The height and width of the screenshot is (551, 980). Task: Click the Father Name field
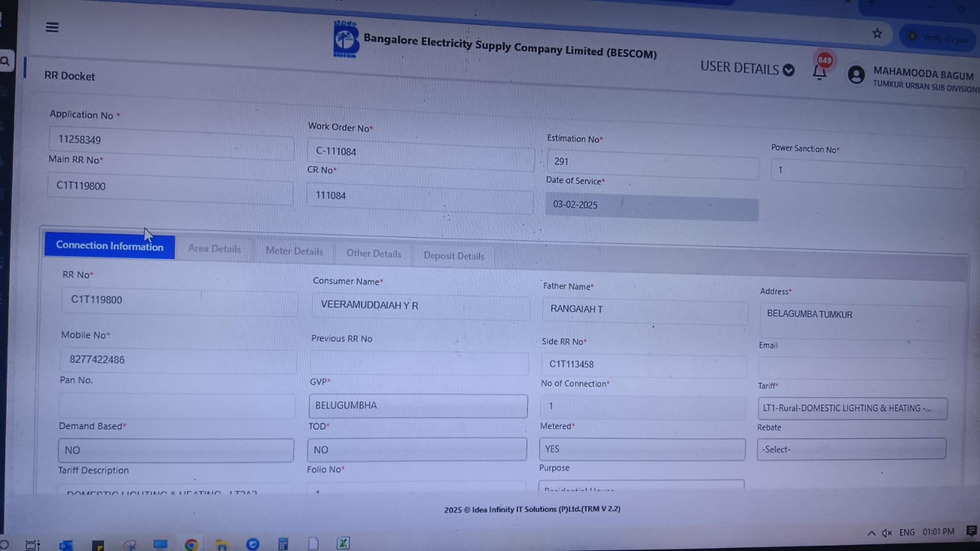645,310
